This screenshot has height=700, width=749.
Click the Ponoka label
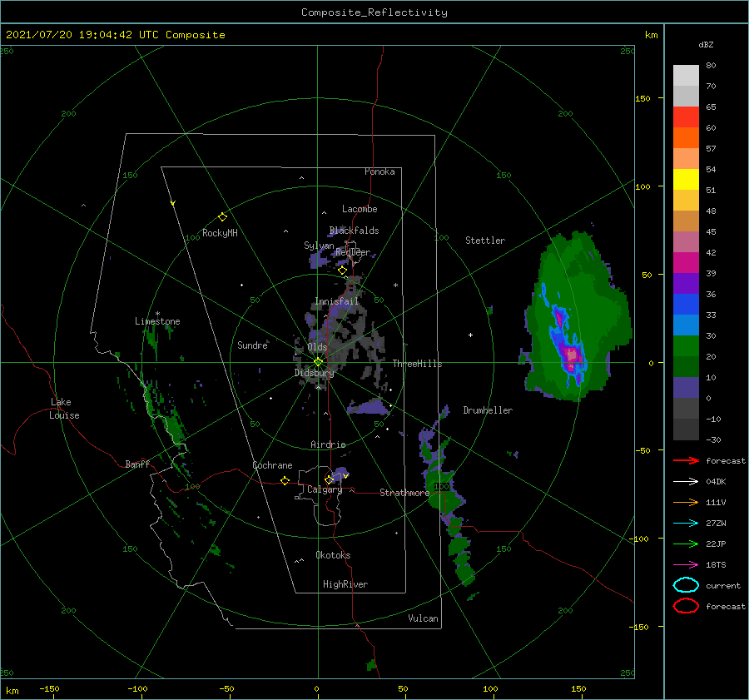tap(379, 171)
